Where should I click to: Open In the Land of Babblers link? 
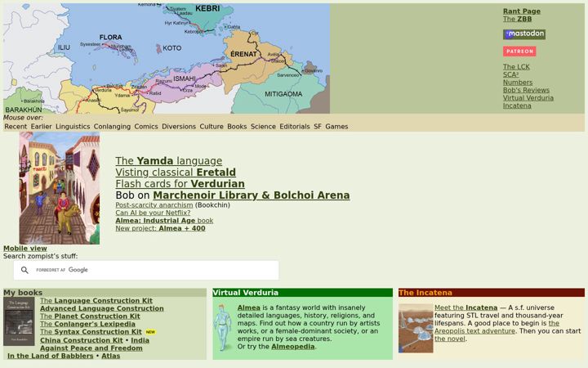pyautogui.click(x=51, y=356)
